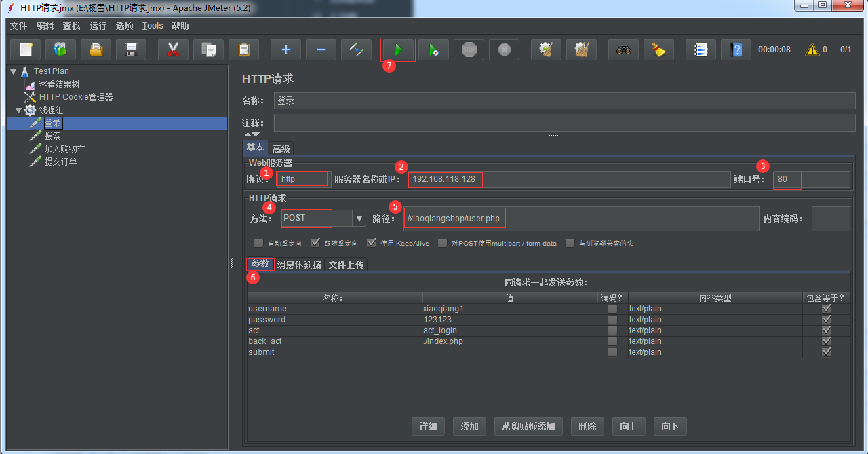Check the 编码 checkbox for the username row

pyautogui.click(x=613, y=309)
